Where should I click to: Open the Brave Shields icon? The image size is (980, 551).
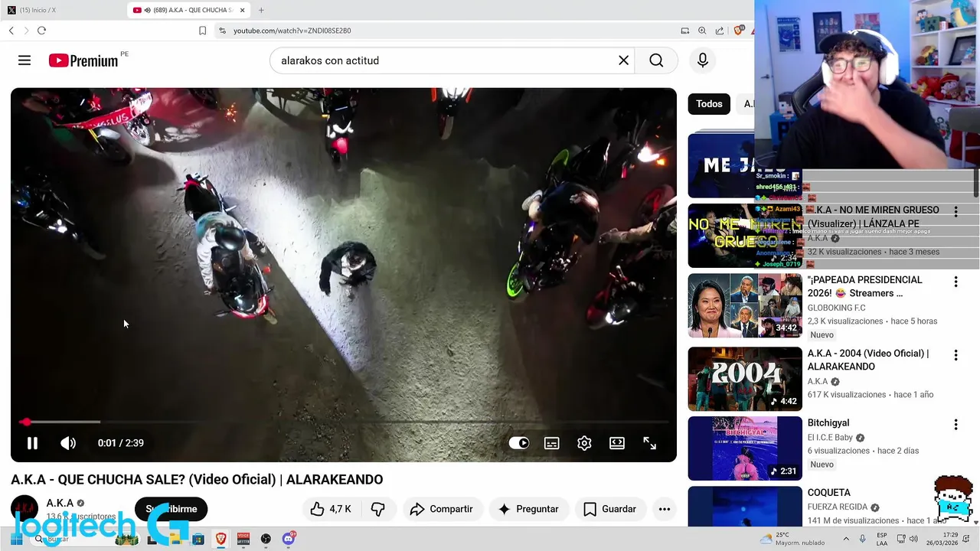[x=739, y=31]
